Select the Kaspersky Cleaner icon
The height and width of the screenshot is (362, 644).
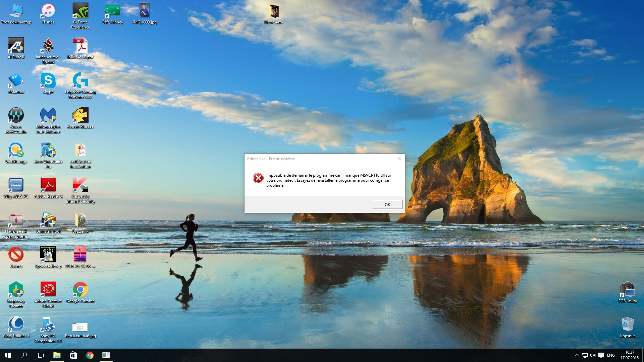click(x=16, y=295)
